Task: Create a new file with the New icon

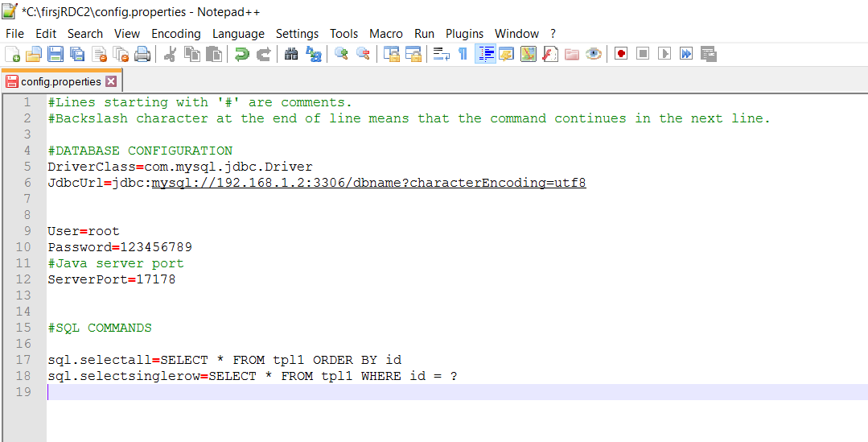Action: (12, 54)
